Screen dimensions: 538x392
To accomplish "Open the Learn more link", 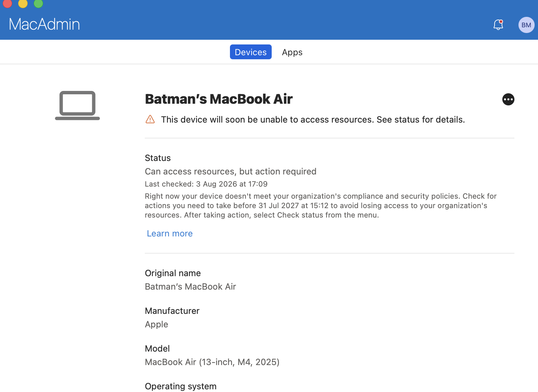I will coord(170,233).
